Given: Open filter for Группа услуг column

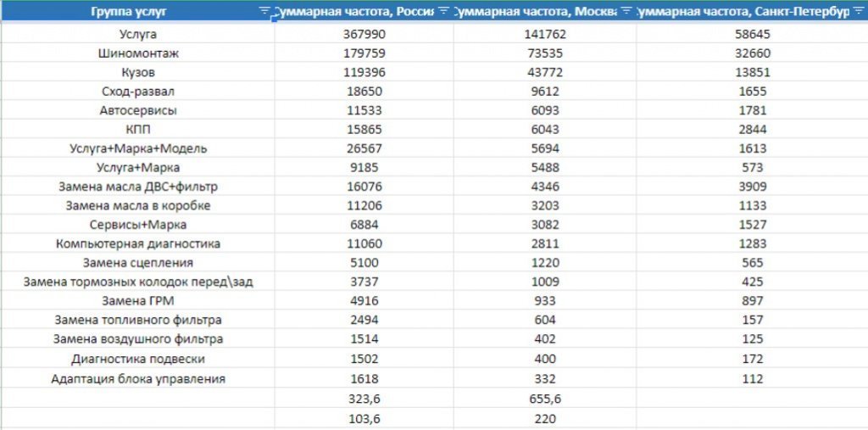Looking at the screenshot, I should pyautogui.click(x=264, y=12).
